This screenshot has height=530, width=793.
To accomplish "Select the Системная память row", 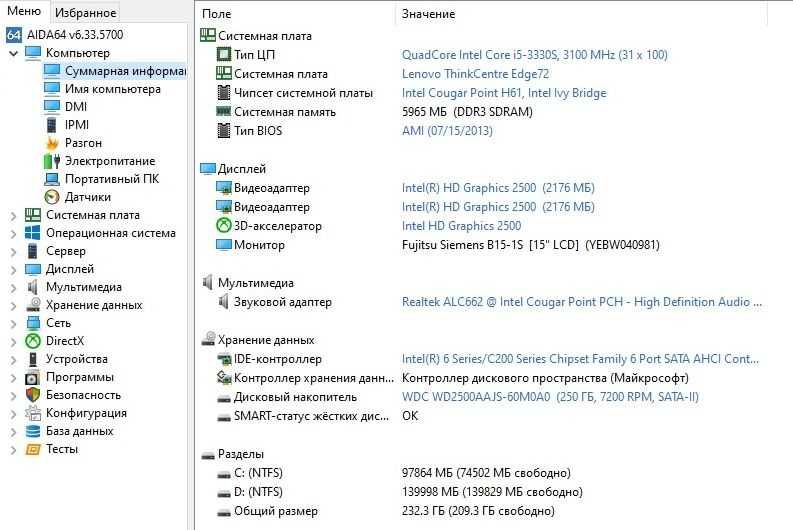I will 374,112.
